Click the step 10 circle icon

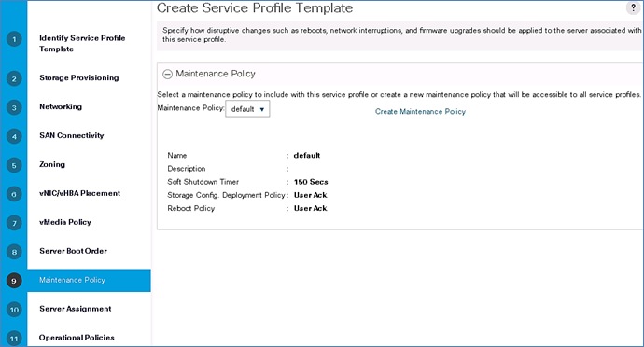pyautogui.click(x=14, y=310)
